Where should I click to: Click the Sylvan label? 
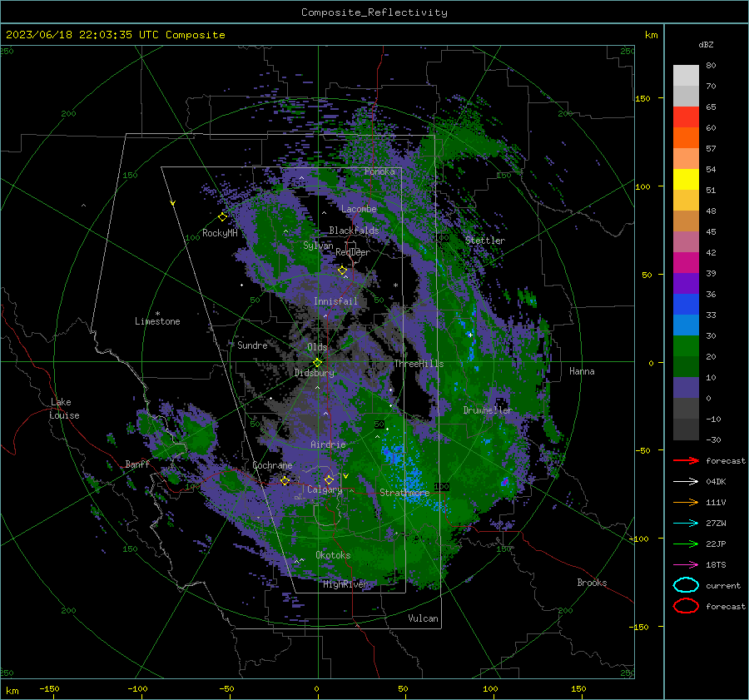(318, 246)
